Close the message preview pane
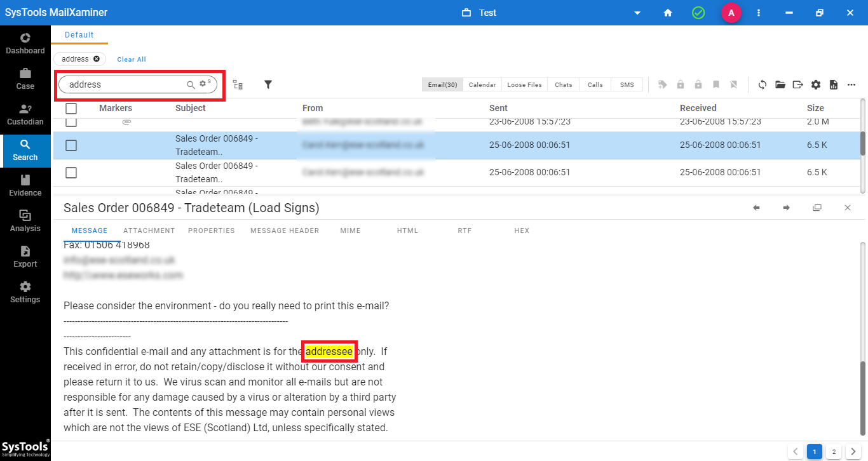The image size is (868, 461). point(848,208)
